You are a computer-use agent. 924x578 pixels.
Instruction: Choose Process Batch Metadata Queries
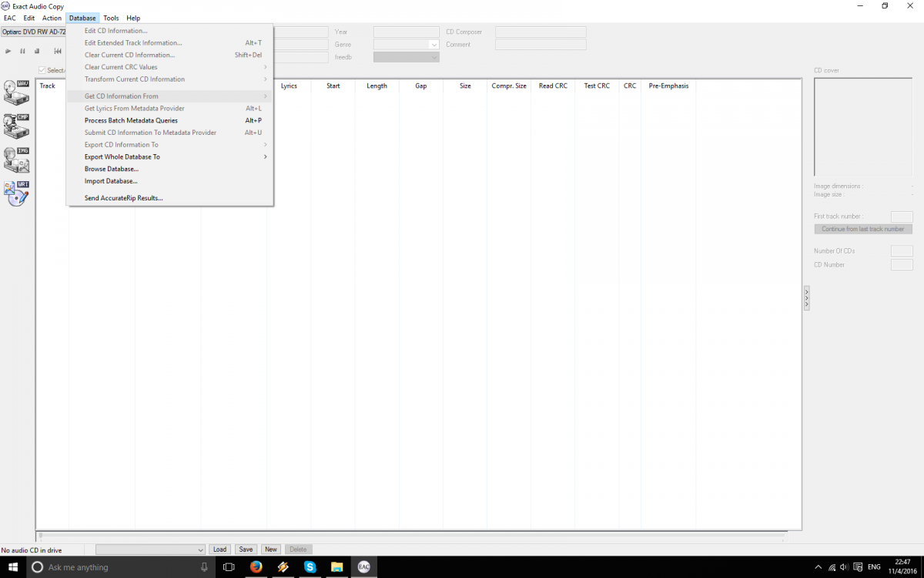tap(169, 120)
